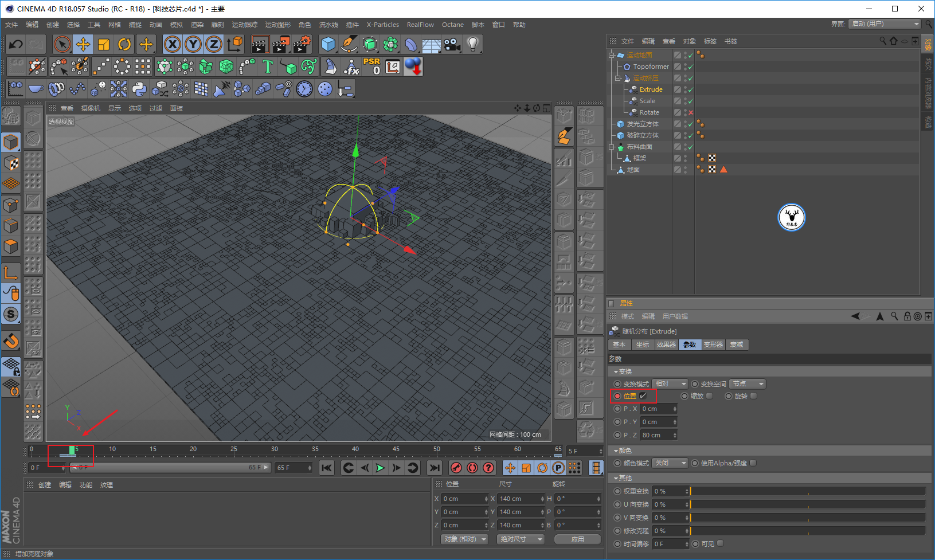
Task: Select the Topoformer object
Action: (651, 66)
